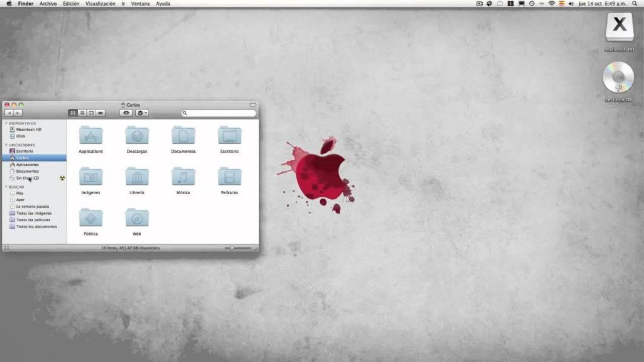The height and width of the screenshot is (362, 644).
Task: Go forward with the right arrow button
Action: [18, 113]
